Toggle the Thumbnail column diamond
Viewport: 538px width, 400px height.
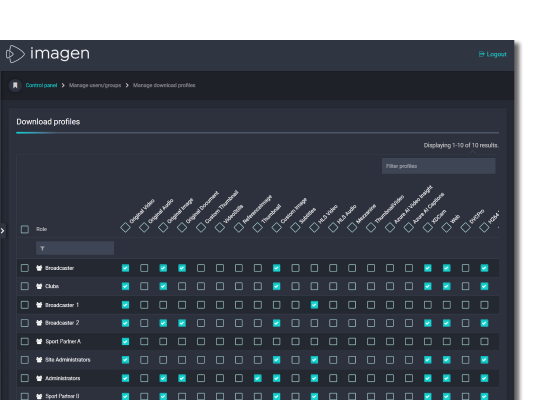(x=257, y=227)
